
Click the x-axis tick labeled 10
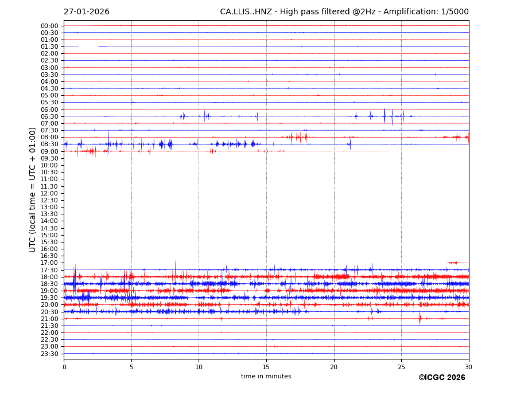199,367
